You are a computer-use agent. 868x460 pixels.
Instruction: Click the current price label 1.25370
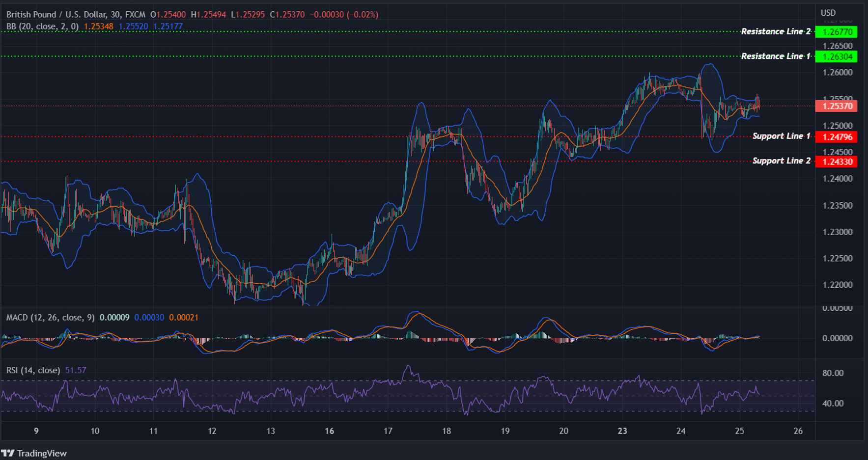pos(837,106)
